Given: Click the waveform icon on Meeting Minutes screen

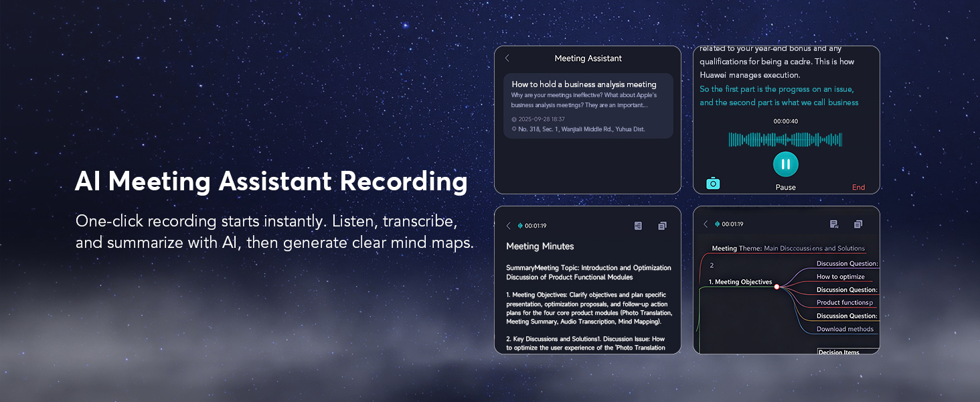Looking at the screenshot, I should point(519,226).
